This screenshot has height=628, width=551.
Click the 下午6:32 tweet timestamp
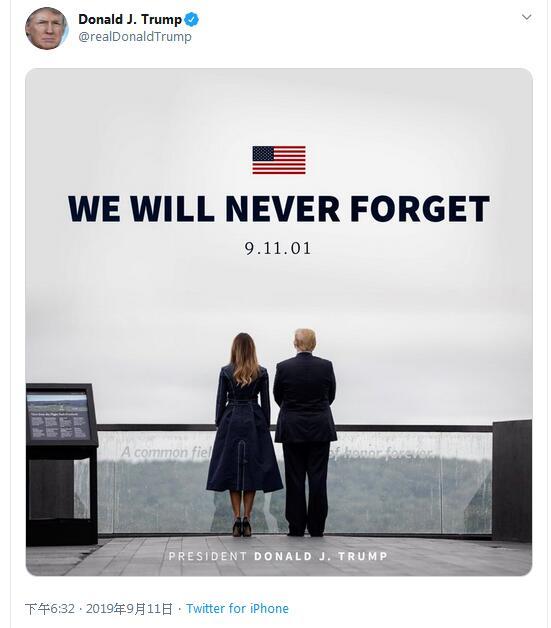point(50,609)
